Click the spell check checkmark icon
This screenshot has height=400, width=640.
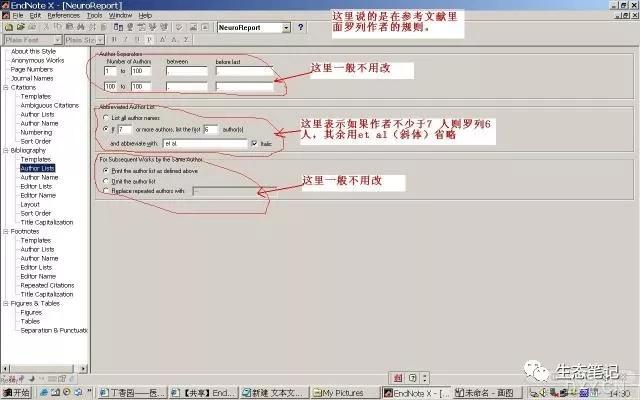(x=179, y=27)
